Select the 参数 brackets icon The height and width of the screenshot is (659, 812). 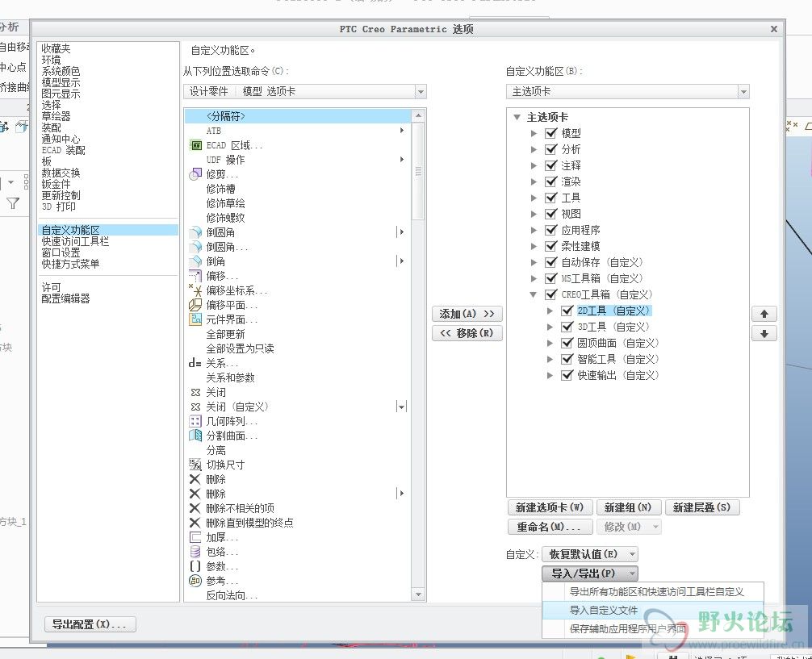click(195, 566)
